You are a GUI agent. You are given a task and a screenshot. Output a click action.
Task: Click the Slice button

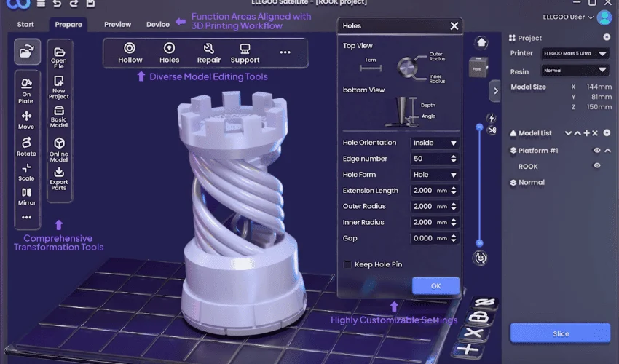560,333
